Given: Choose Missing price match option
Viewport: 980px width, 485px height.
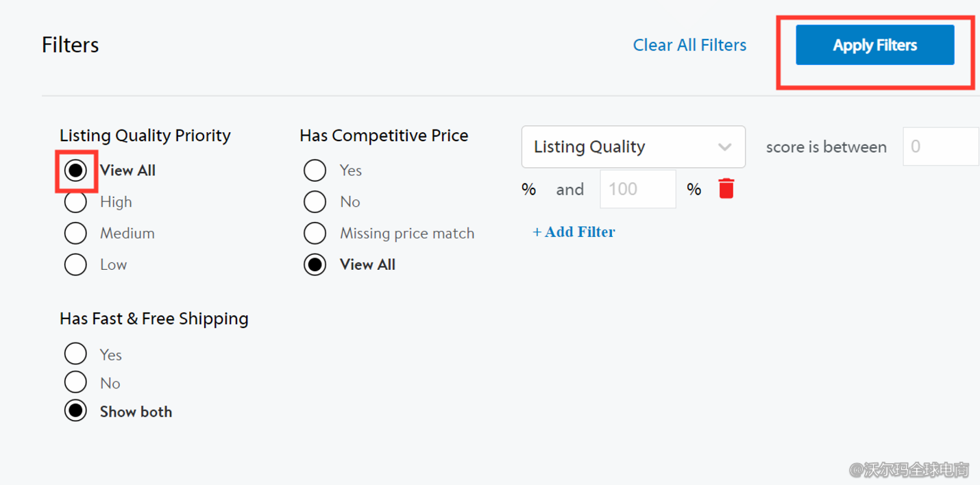Looking at the screenshot, I should (315, 233).
